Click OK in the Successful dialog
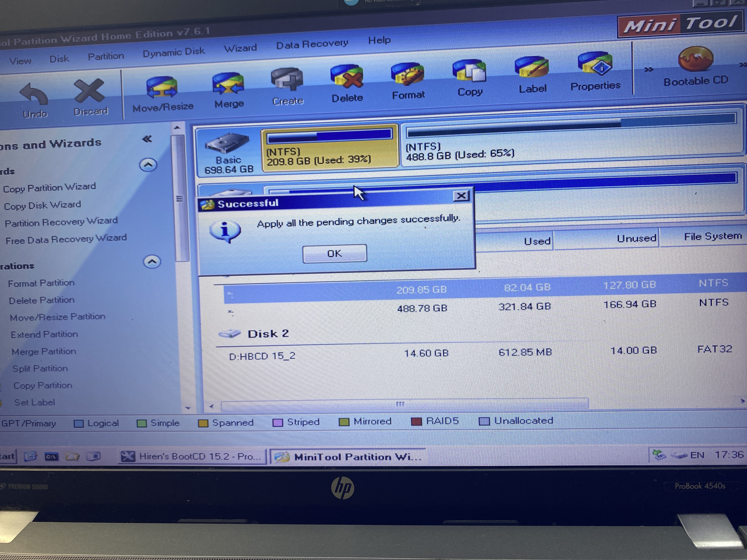The height and width of the screenshot is (560, 747). 335,254
